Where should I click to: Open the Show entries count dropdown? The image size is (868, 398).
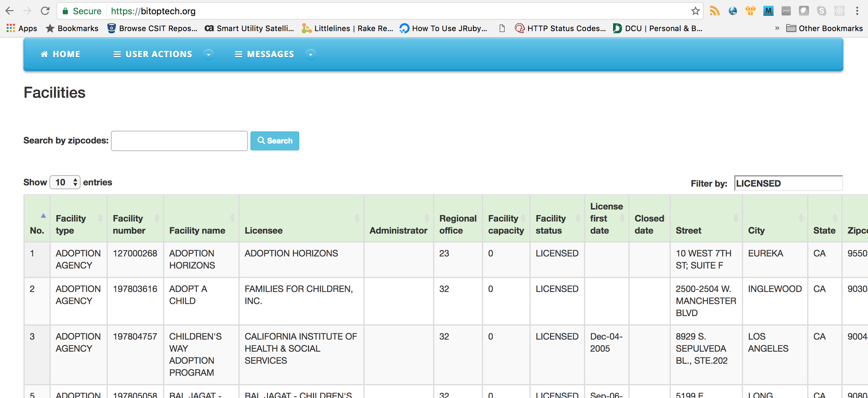(x=65, y=182)
